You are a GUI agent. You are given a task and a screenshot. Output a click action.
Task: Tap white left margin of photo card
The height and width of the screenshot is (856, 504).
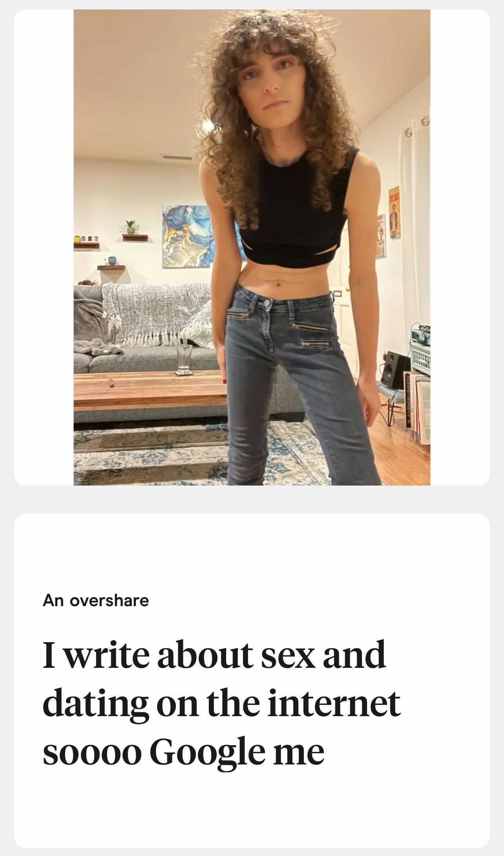coord(44,247)
